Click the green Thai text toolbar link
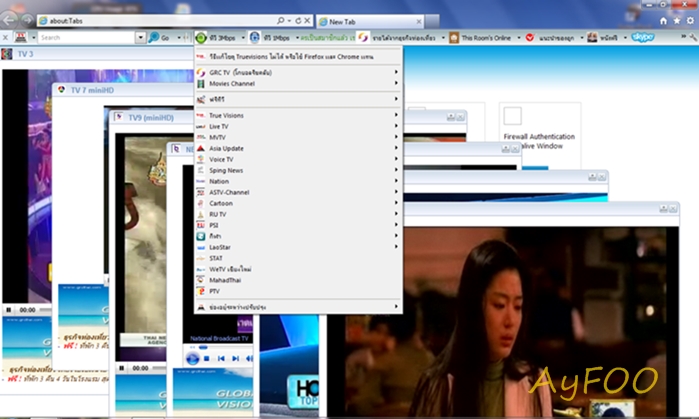699x419 pixels. click(x=328, y=38)
